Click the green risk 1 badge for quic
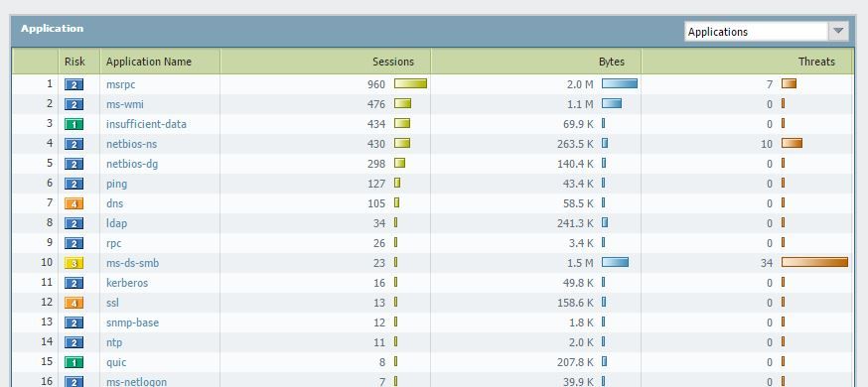This screenshot has height=387, width=868. (73, 362)
